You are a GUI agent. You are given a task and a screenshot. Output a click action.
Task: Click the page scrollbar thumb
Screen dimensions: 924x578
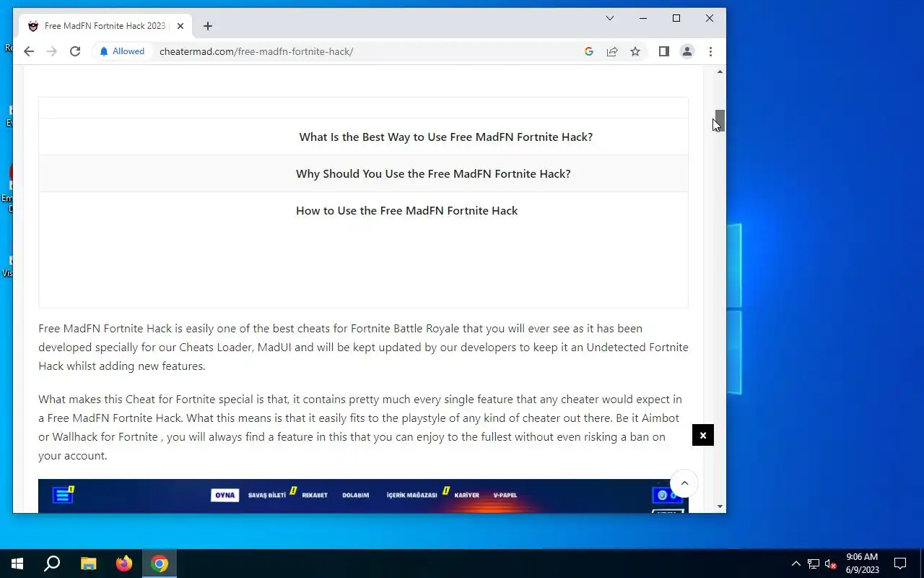[x=720, y=121]
